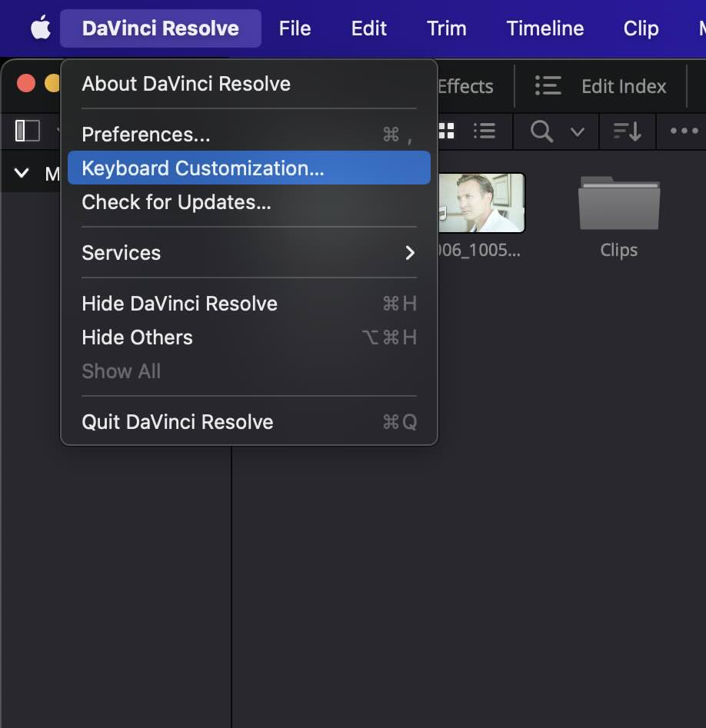Switch media pool to list view
Viewport: 706px width, 728px height.
[x=484, y=131]
